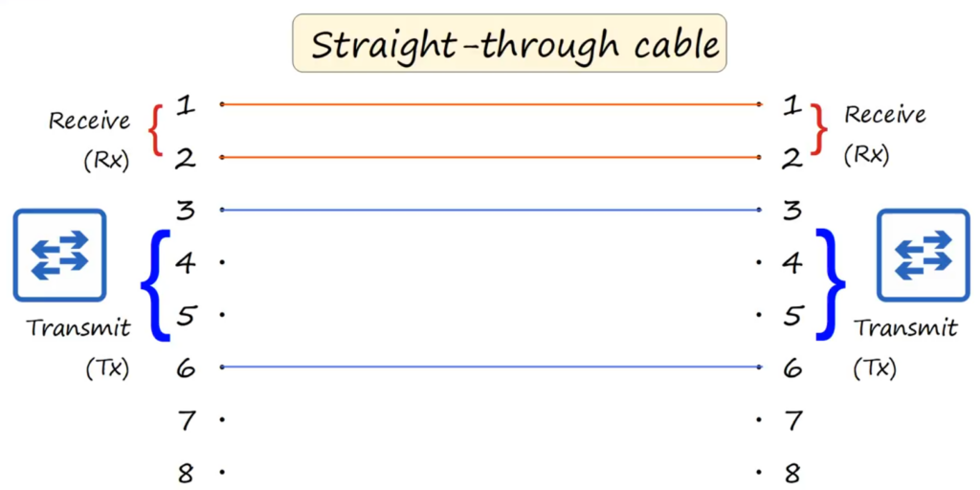Select pin number 7 on right side

793,421
